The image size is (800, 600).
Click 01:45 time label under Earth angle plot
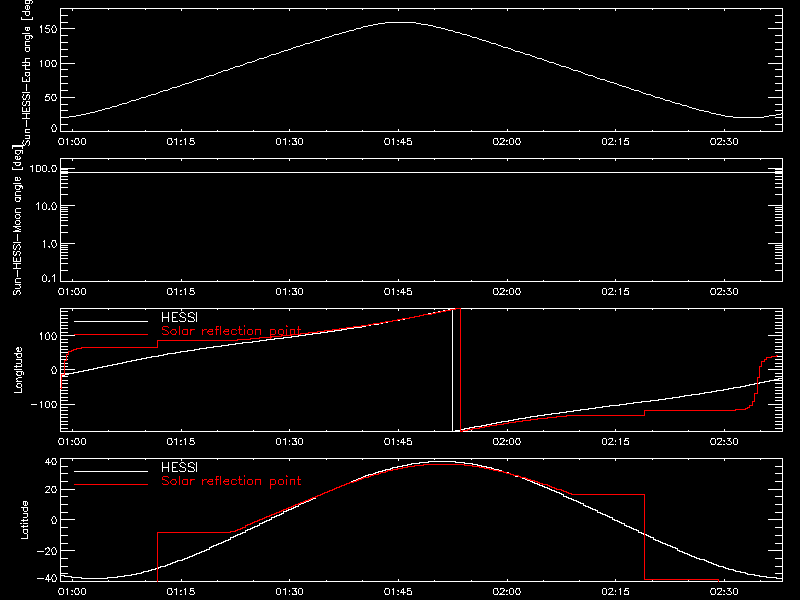[x=398, y=142]
